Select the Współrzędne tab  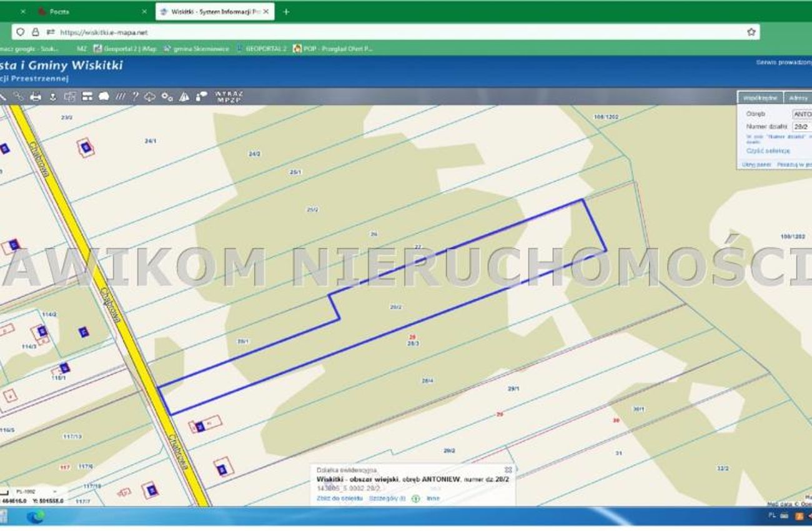(760, 98)
